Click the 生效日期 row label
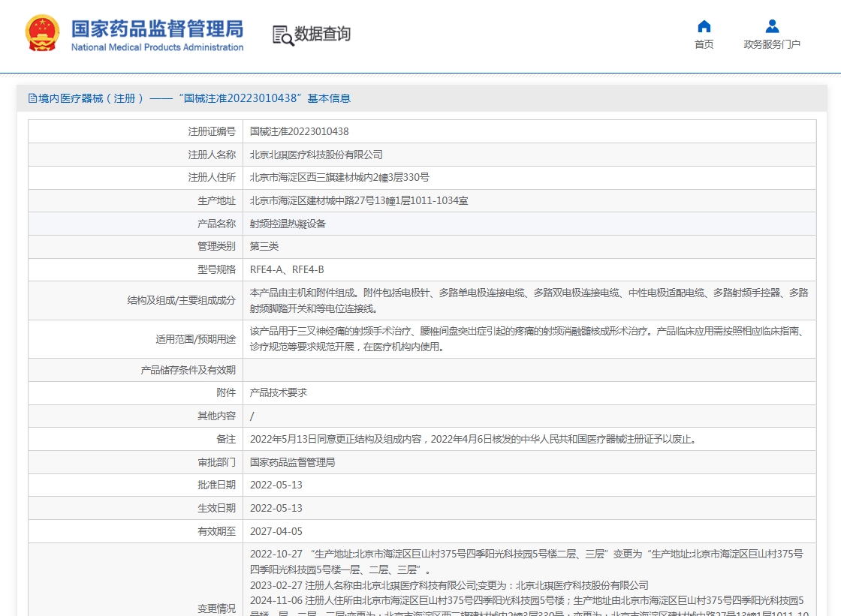841x616 pixels. click(217, 508)
